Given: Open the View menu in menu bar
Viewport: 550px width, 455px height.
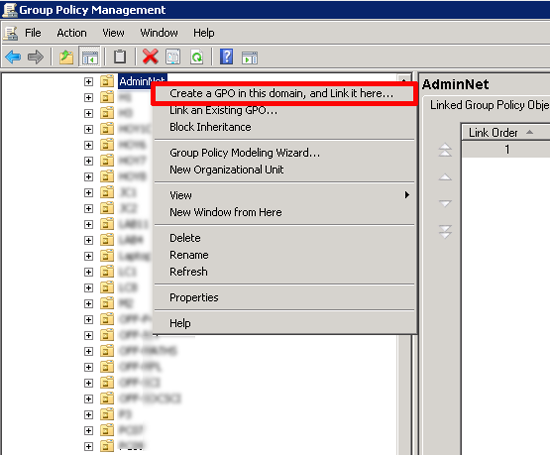Looking at the screenshot, I should (113, 33).
